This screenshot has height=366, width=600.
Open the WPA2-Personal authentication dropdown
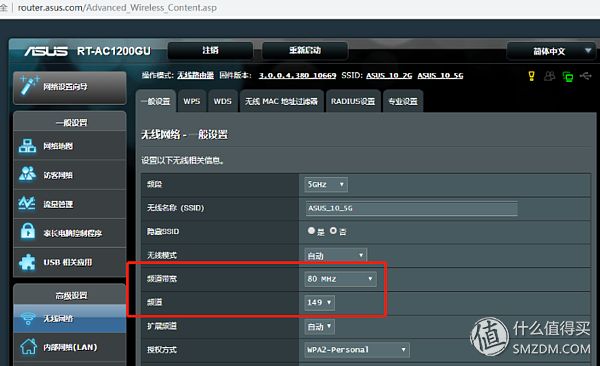(357, 350)
